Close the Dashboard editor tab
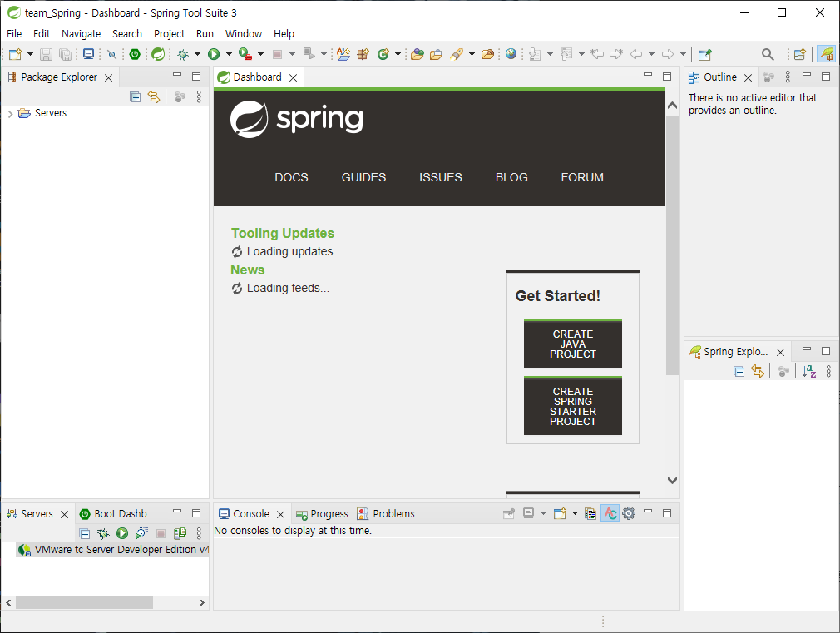 click(x=293, y=77)
